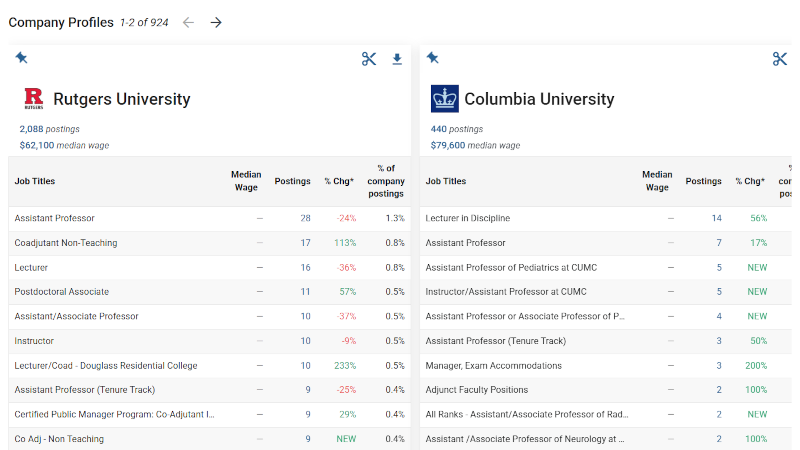
Task: Click 28 postings for Rutgers Assistant Professor
Action: [x=305, y=218]
